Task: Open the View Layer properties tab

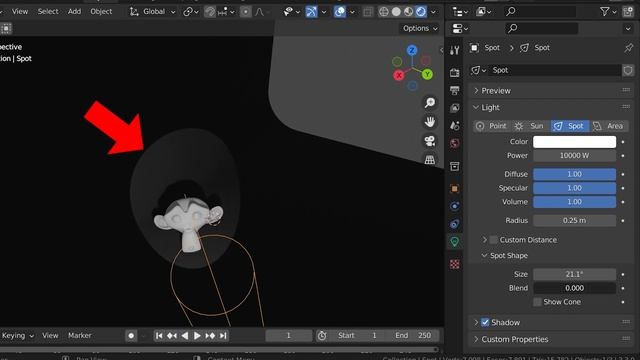Action: click(x=455, y=108)
